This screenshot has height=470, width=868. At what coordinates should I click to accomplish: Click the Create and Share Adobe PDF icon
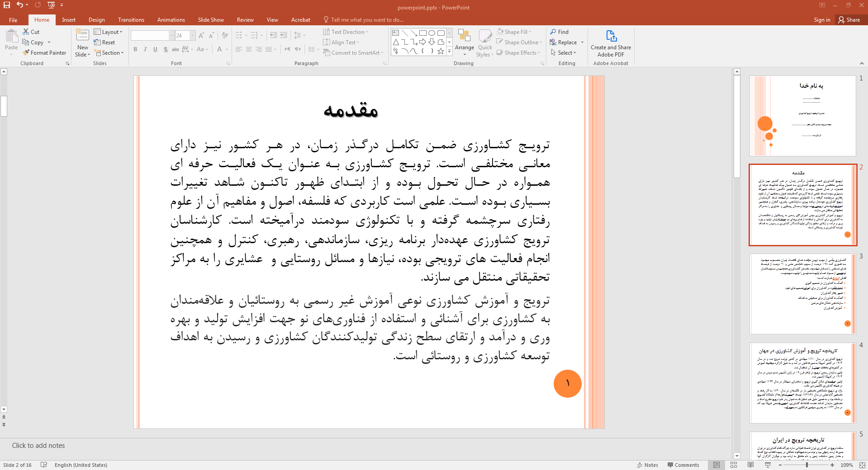click(x=611, y=36)
